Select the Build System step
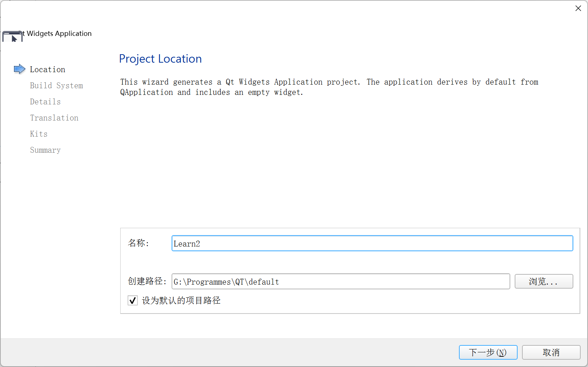This screenshot has height=367, width=588. pos(56,85)
